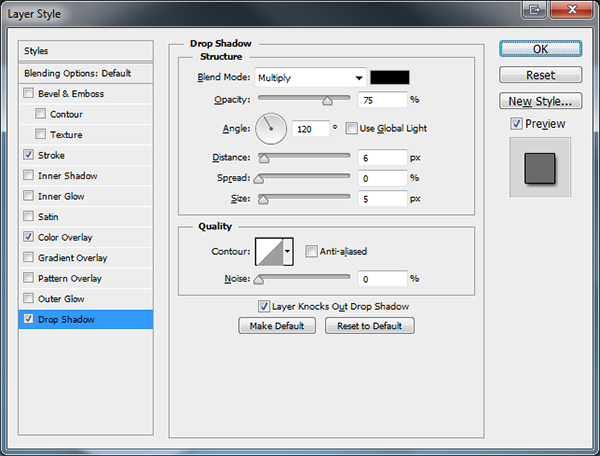Select the Stroke effect row
This screenshot has height=456, width=600.
(86, 155)
